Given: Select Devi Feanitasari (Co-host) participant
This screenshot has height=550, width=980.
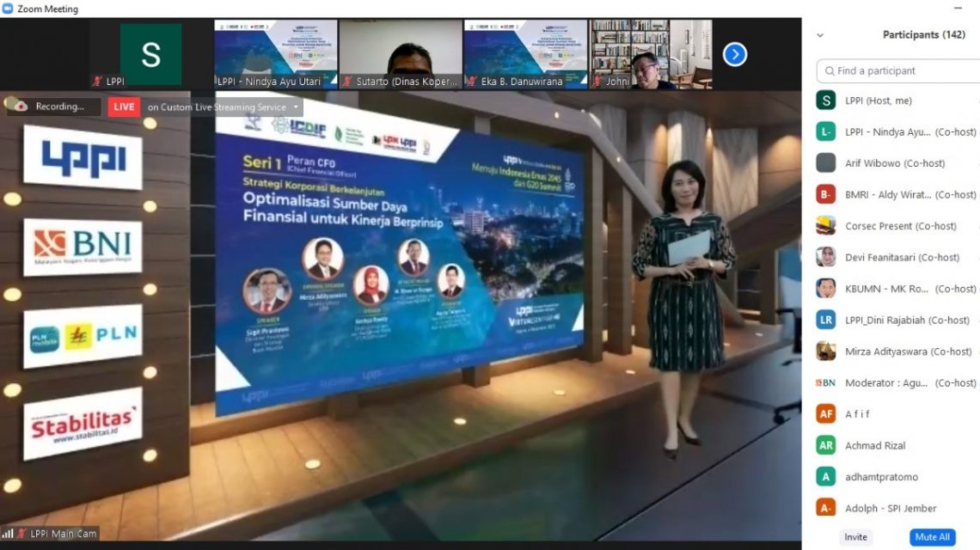Looking at the screenshot, I should pos(897,257).
